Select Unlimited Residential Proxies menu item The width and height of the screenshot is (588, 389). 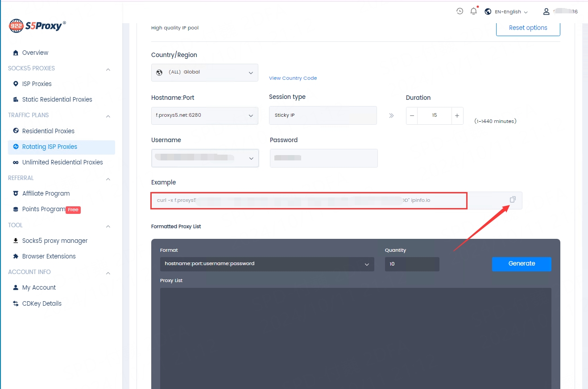click(62, 162)
